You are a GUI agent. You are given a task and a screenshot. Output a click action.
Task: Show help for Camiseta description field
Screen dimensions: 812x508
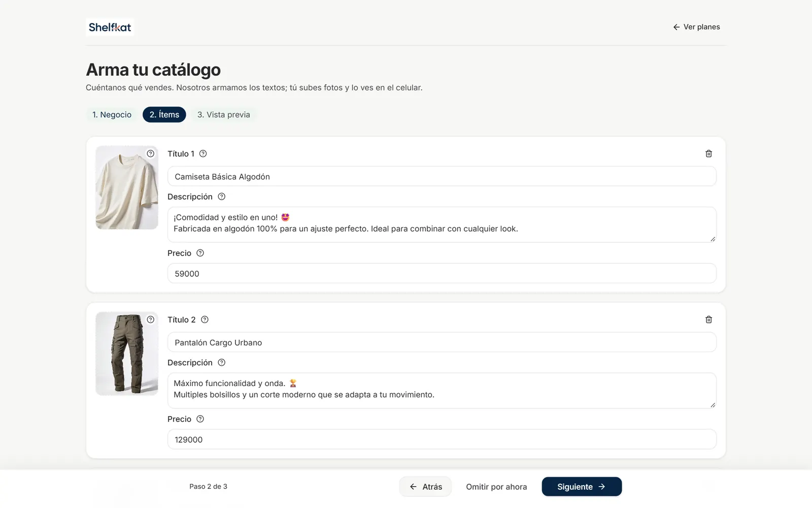click(221, 197)
